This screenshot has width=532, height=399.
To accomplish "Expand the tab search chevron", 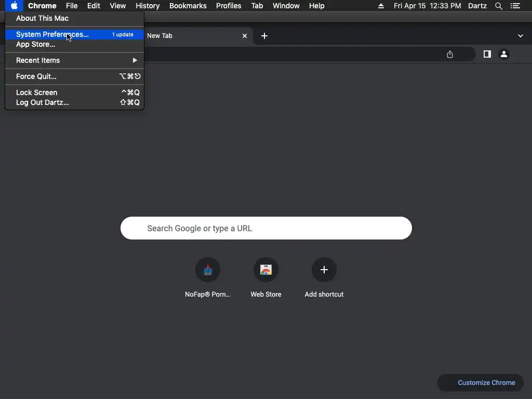I will click(521, 36).
